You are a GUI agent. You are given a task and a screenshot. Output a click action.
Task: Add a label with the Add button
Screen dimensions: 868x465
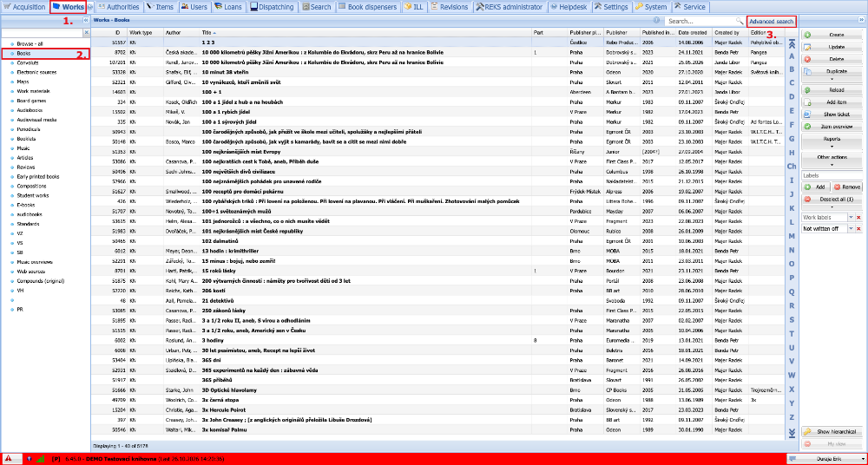pos(816,187)
